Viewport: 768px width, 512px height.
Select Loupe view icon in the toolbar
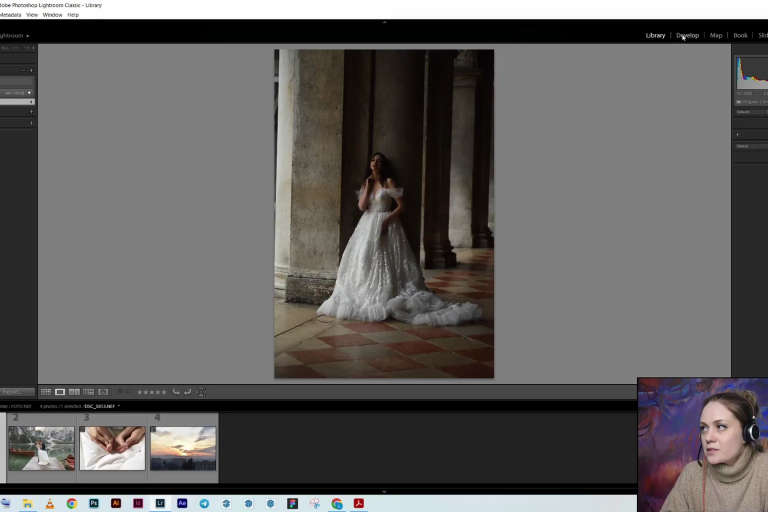pos(60,392)
